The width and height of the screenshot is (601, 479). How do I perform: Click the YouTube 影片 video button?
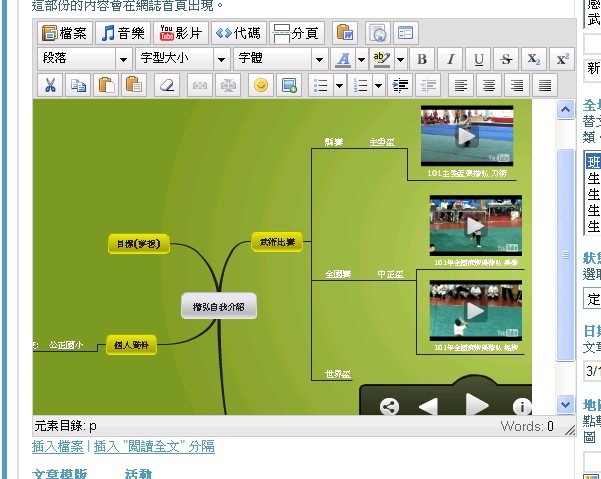[181, 33]
